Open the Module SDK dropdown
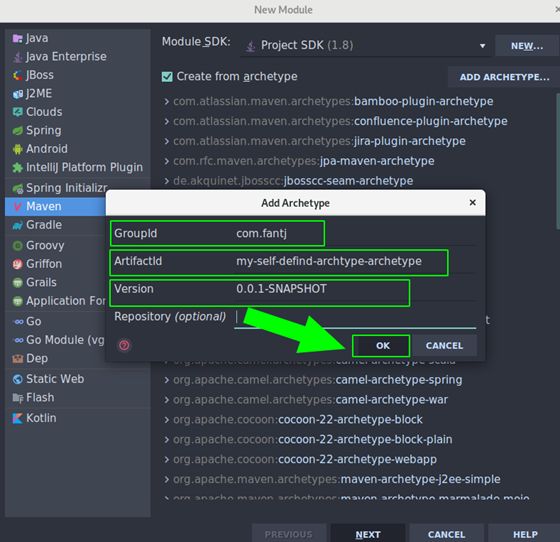The image size is (560, 542). pos(365,45)
